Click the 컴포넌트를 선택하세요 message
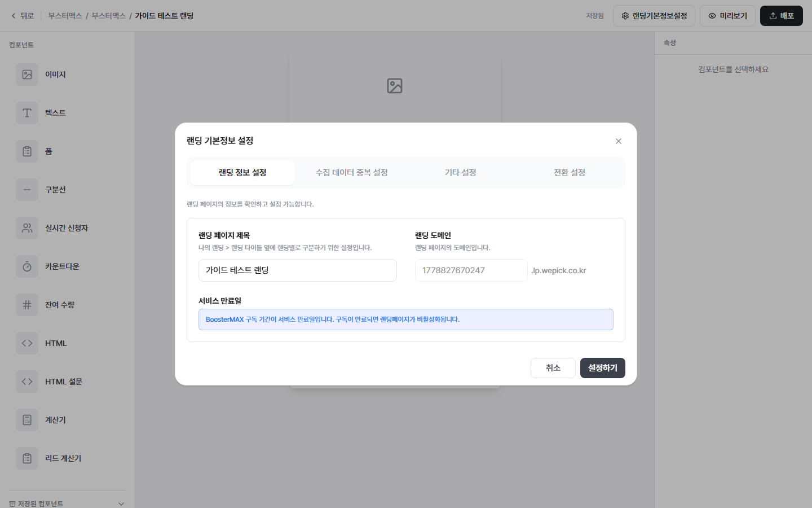The image size is (812, 508). (x=733, y=69)
